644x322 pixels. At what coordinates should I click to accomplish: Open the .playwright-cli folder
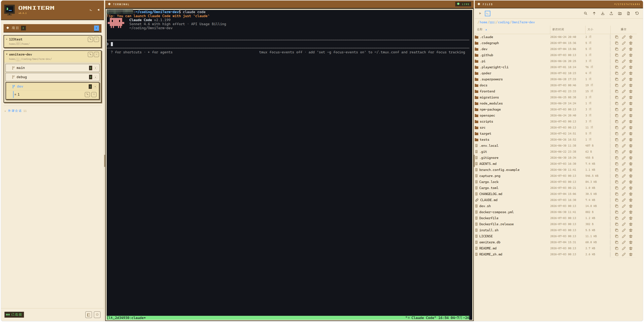pos(494,67)
